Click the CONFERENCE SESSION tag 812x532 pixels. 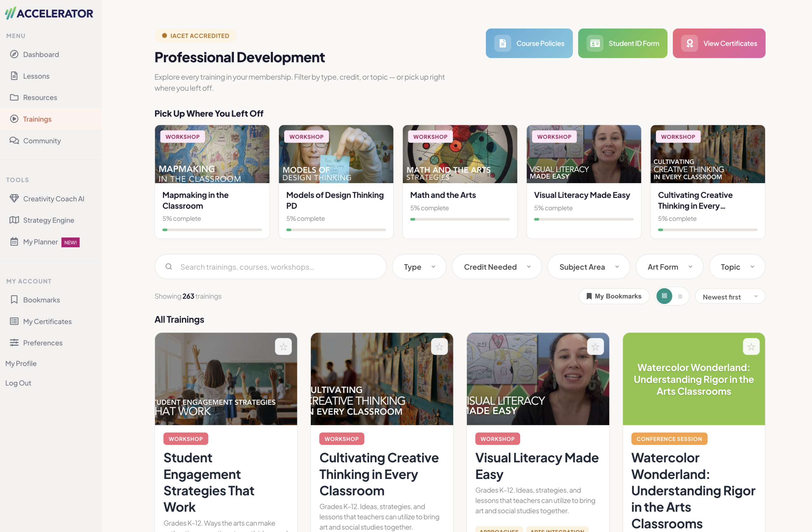point(669,439)
